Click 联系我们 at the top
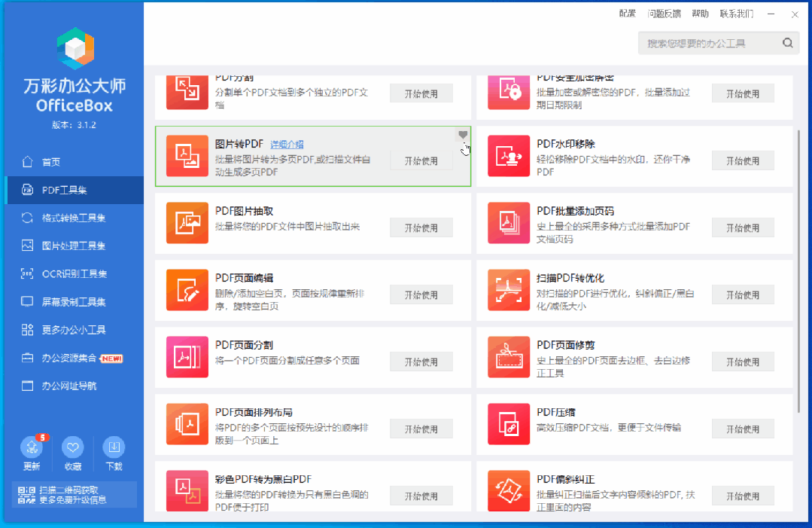Image resolution: width=812 pixels, height=528 pixels. [737, 14]
